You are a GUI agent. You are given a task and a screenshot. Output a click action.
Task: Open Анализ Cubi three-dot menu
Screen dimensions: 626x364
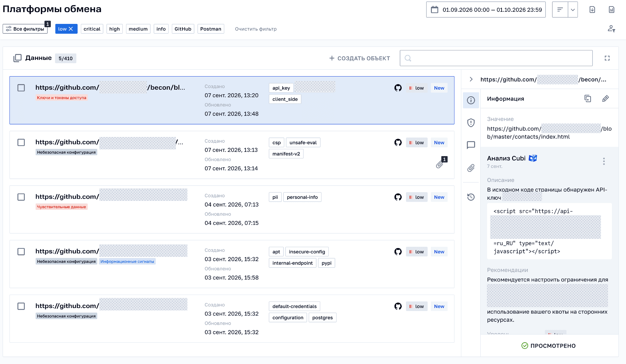click(604, 161)
